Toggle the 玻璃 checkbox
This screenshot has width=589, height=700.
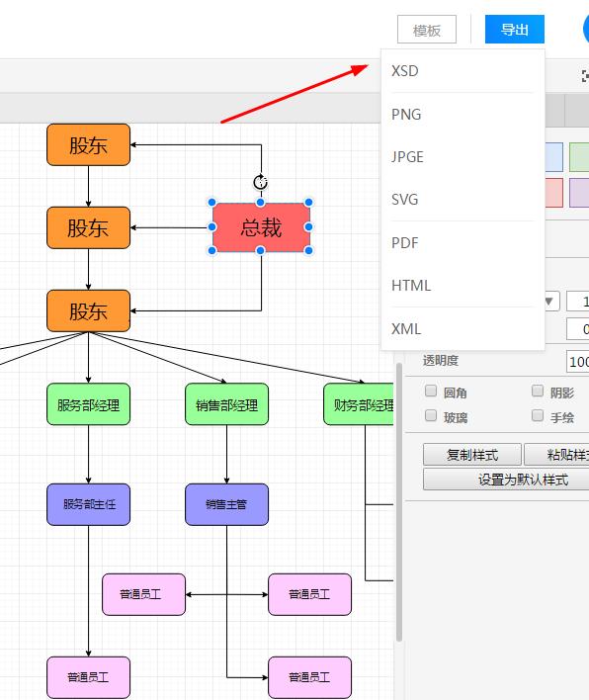click(x=431, y=415)
